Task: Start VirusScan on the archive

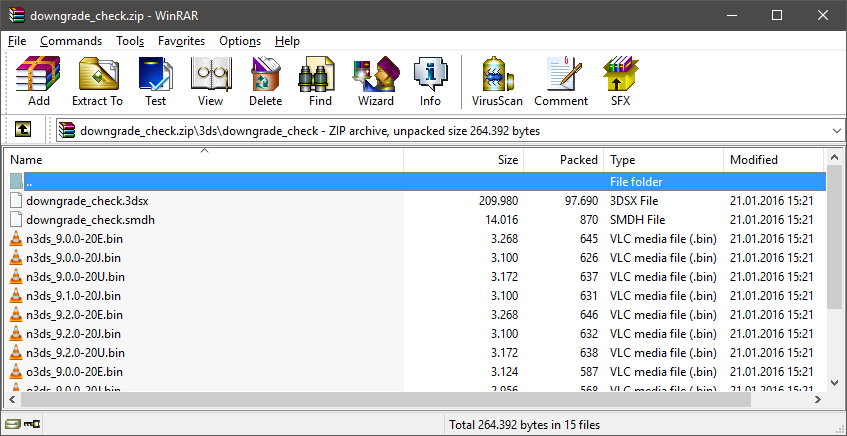Action: [496, 81]
